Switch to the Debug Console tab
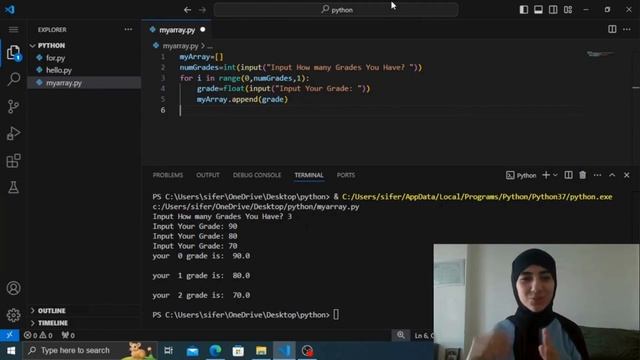 pyautogui.click(x=257, y=175)
